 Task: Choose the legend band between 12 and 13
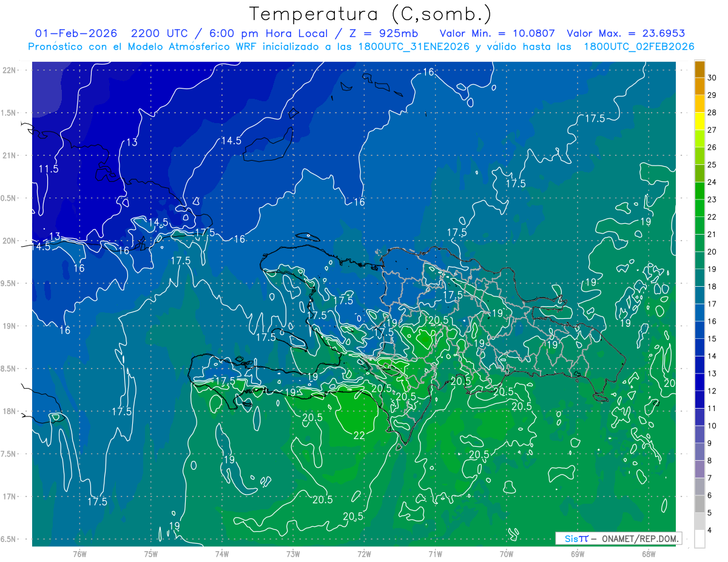click(699, 383)
